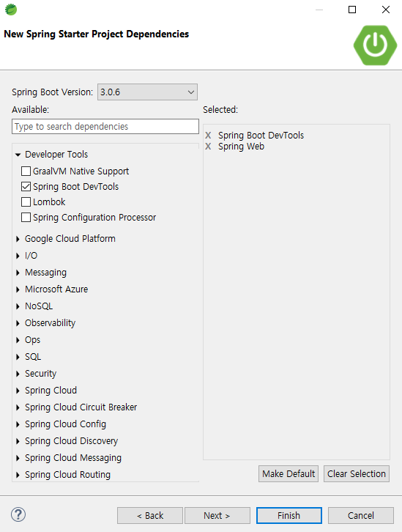Image resolution: width=402 pixels, height=532 pixels.
Task: Click the green Spring Boot power logo
Action: (x=375, y=45)
